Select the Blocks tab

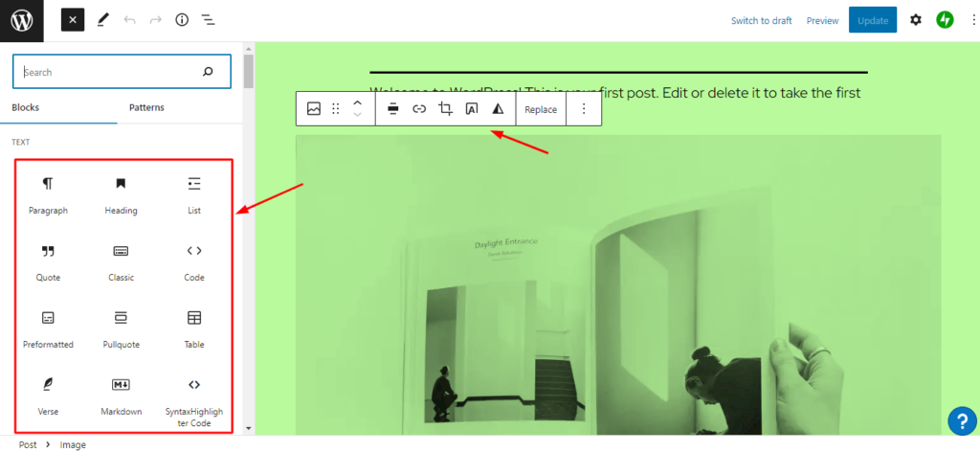26,107
